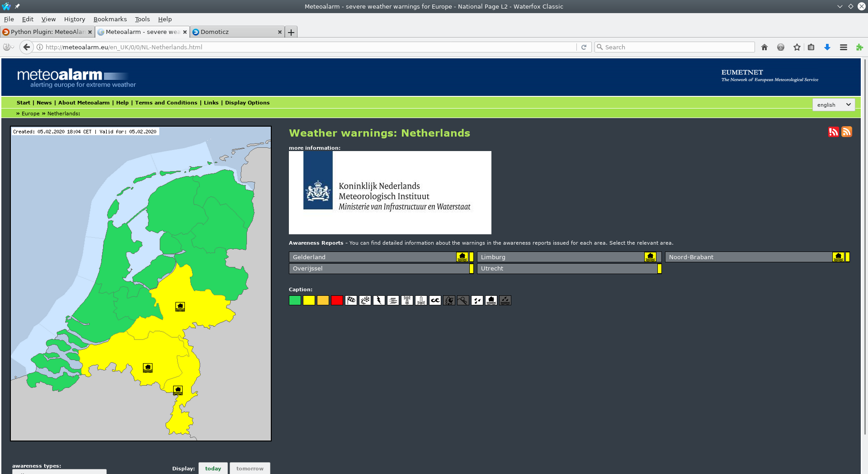The width and height of the screenshot is (868, 474).
Task: Click the flood house icon in the caption
Action: [x=491, y=300]
